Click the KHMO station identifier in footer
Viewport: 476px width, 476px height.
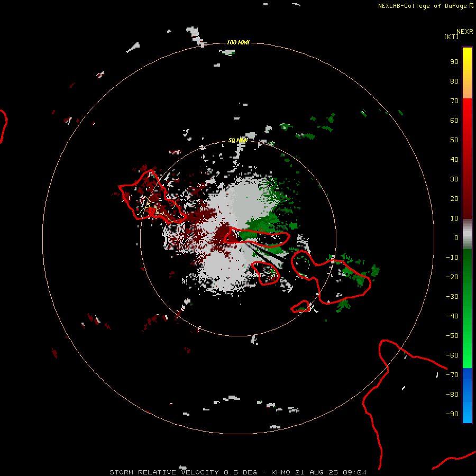coord(281,472)
